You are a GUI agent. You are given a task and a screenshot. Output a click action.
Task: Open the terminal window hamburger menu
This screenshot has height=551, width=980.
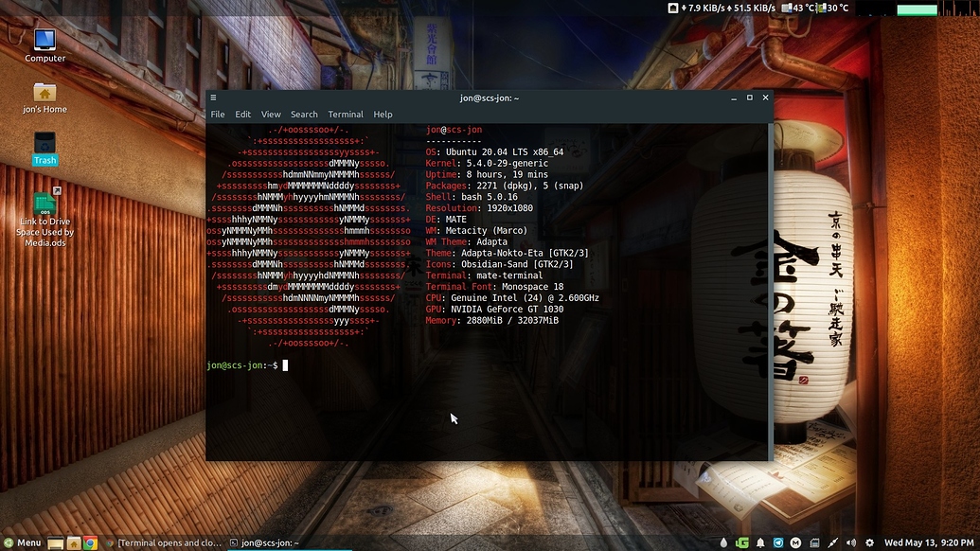tap(213, 97)
